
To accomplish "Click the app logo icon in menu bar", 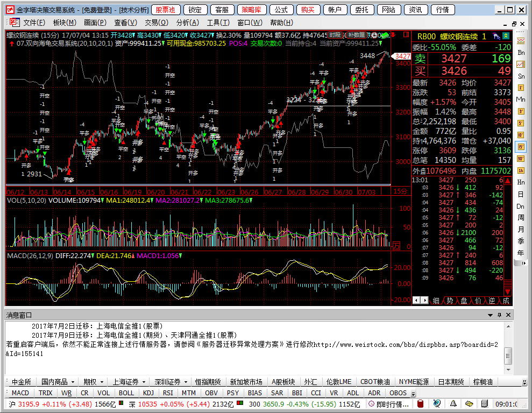I will click(15, 23).
